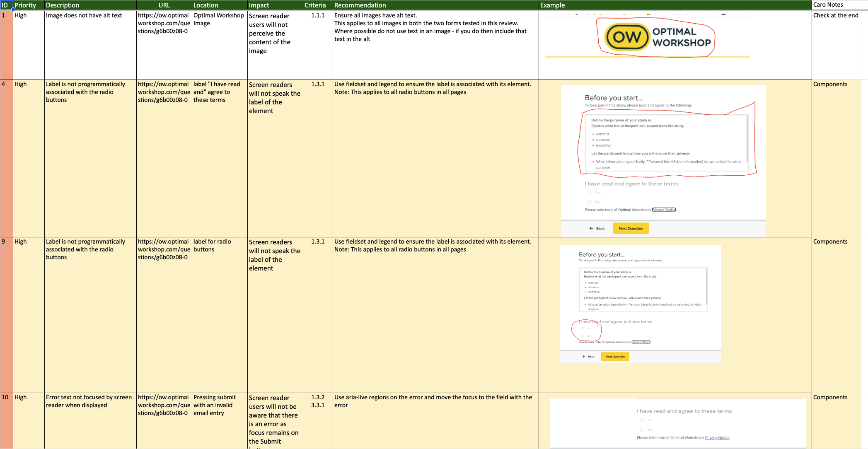This screenshot has height=449, width=868.
Task: Click row 9 example screenshot with circled radio buttons
Action: (641, 304)
